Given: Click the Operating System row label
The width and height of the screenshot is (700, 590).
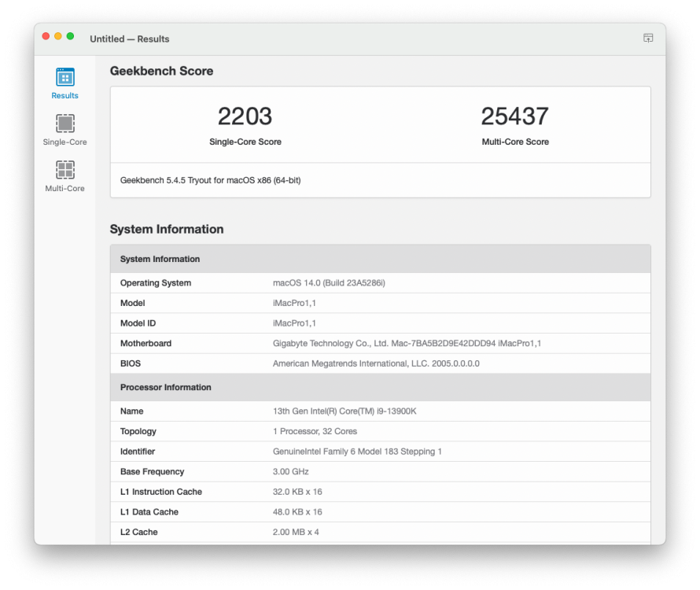Looking at the screenshot, I should pos(156,282).
